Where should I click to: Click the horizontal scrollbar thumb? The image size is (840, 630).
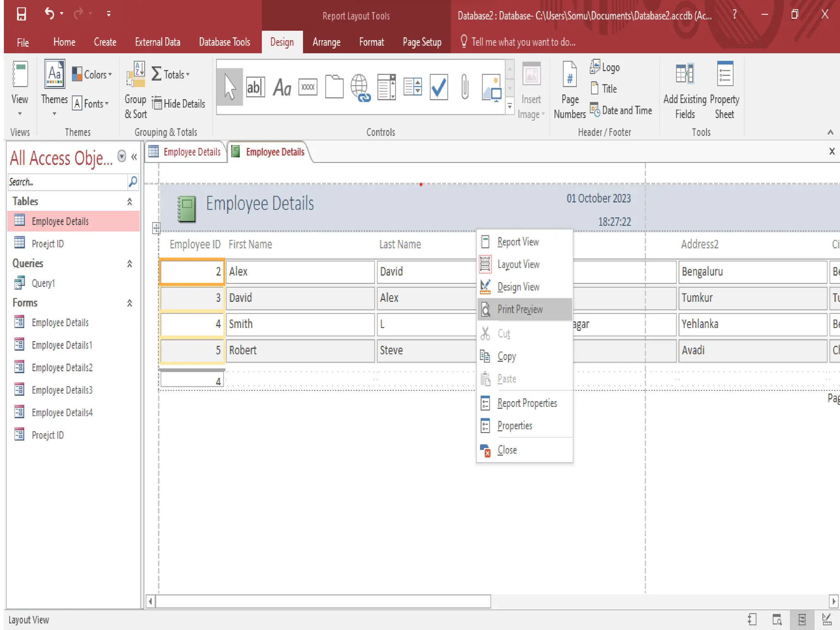(323, 601)
